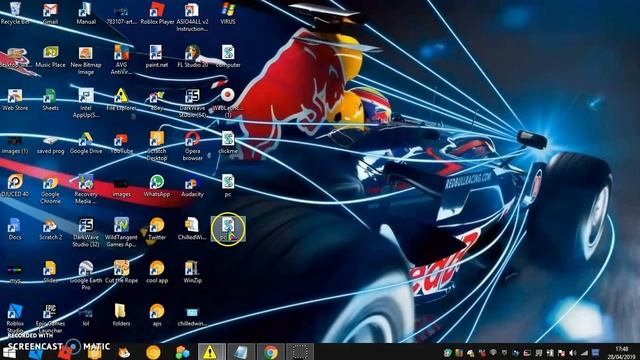The height and width of the screenshot is (360, 640).
Task: Select the computer script file icon
Action: 228,56
